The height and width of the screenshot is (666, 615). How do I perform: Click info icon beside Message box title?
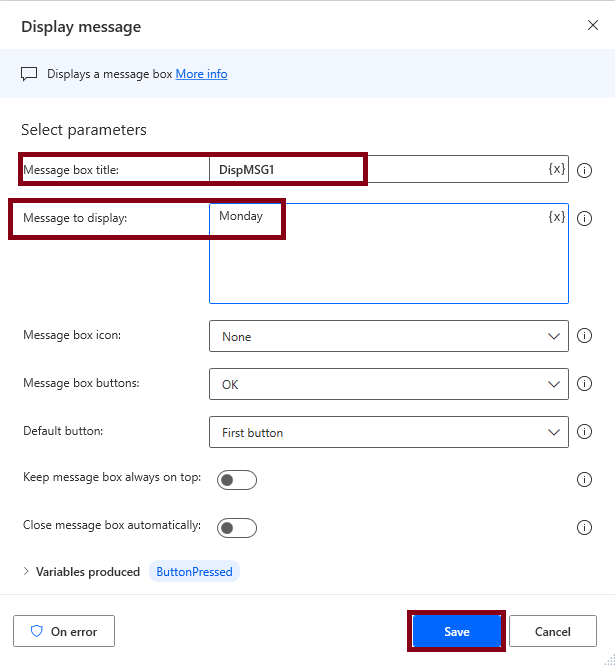(585, 170)
